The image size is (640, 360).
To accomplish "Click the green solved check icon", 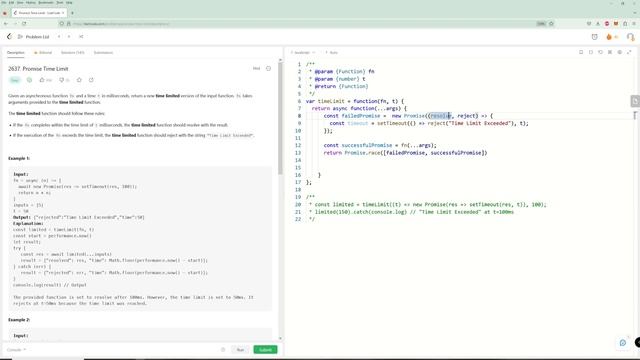I will pos(29,80).
